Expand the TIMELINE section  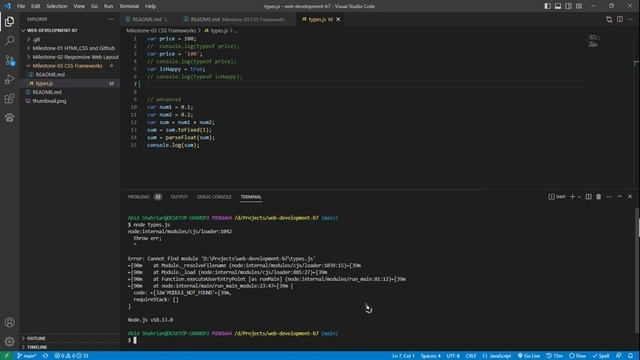[x=69, y=347]
